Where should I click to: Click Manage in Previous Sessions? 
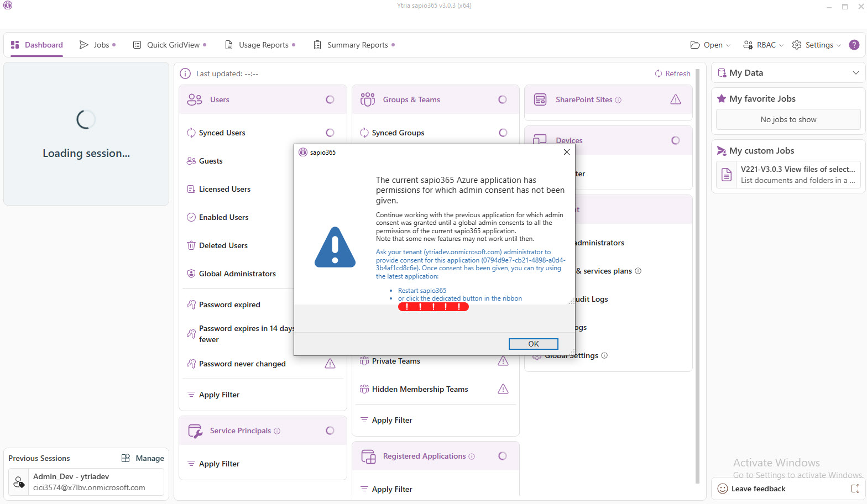point(143,458)
